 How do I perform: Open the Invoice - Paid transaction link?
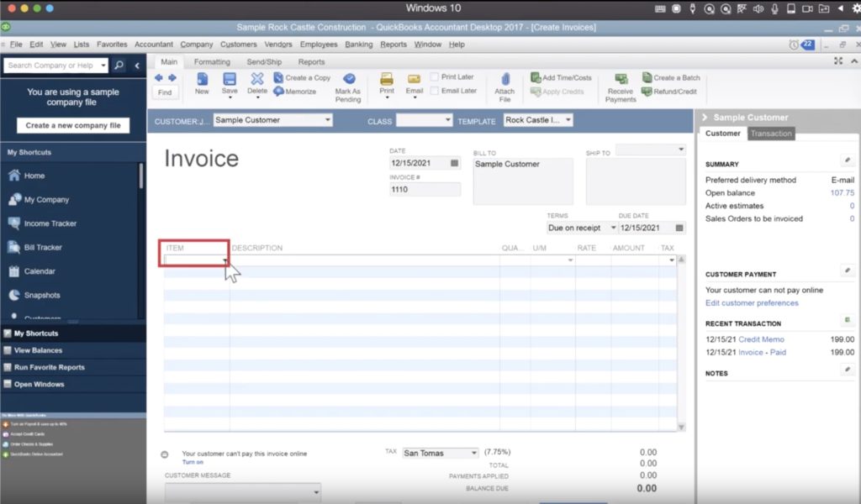click(x=762, y=352)
